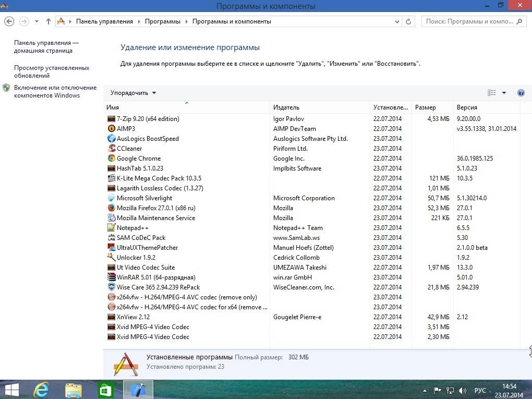Click the HashTab 5.1.0.23 icon
The width and height of the screenshot is (532, 399).
coord(111,168)
